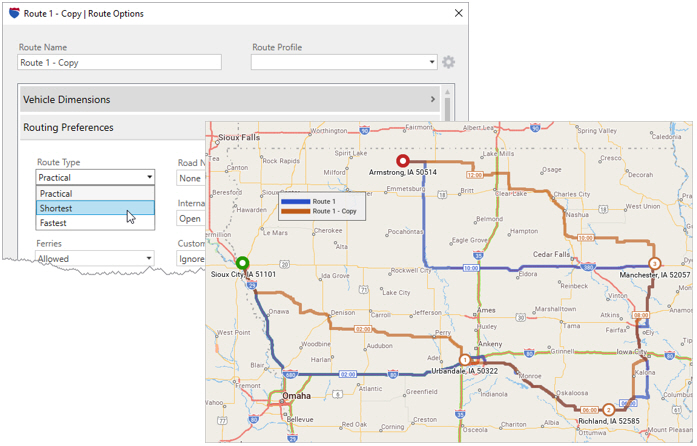The height and width of the screenshot is (446, 697).
Task: Click Omaha city label on map
Action: (296, 396)
